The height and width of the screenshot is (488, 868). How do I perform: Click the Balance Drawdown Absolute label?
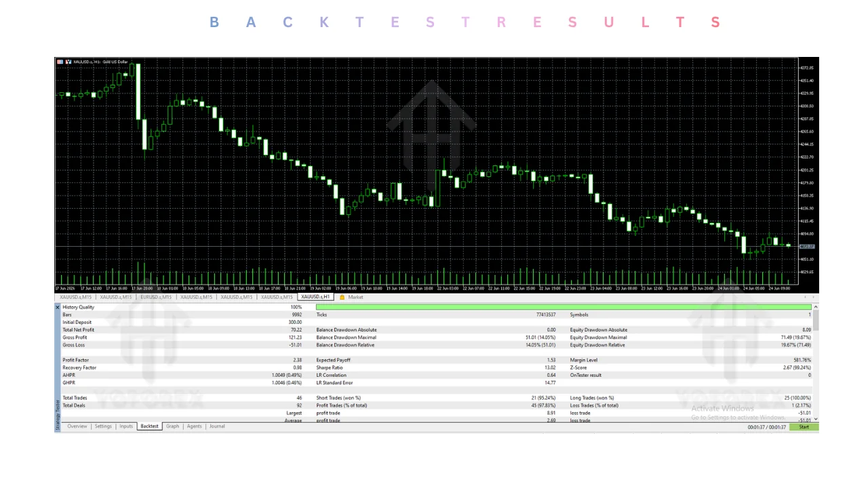pos(347,329)
